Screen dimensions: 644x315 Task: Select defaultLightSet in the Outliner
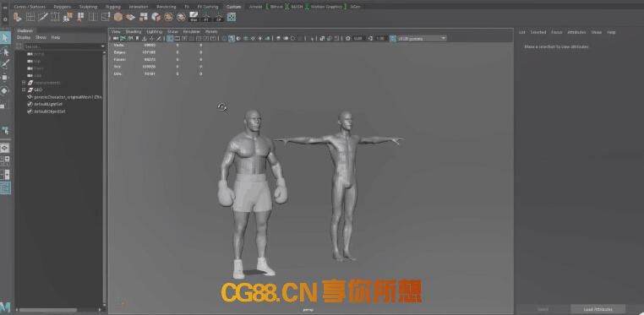[47, 104]
